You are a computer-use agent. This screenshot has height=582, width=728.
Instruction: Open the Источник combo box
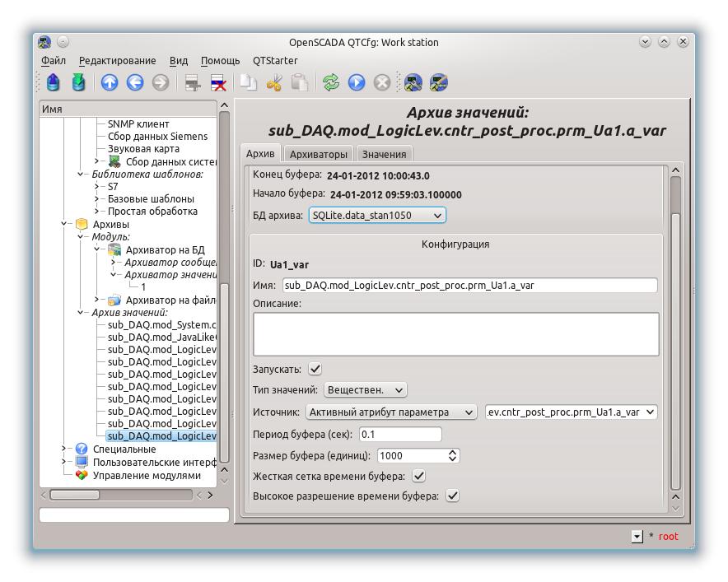[391, 412]
